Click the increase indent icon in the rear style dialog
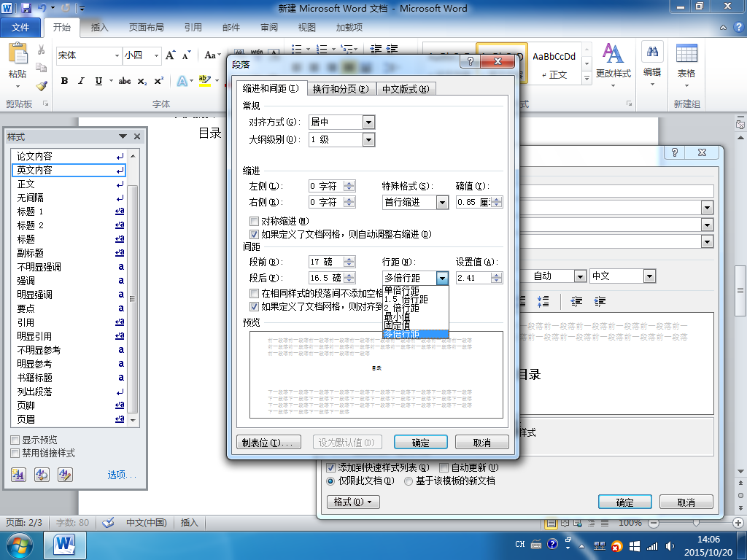The width and height of the screenshot is (747, 560). pyautogui.click(x=600, y=301)
